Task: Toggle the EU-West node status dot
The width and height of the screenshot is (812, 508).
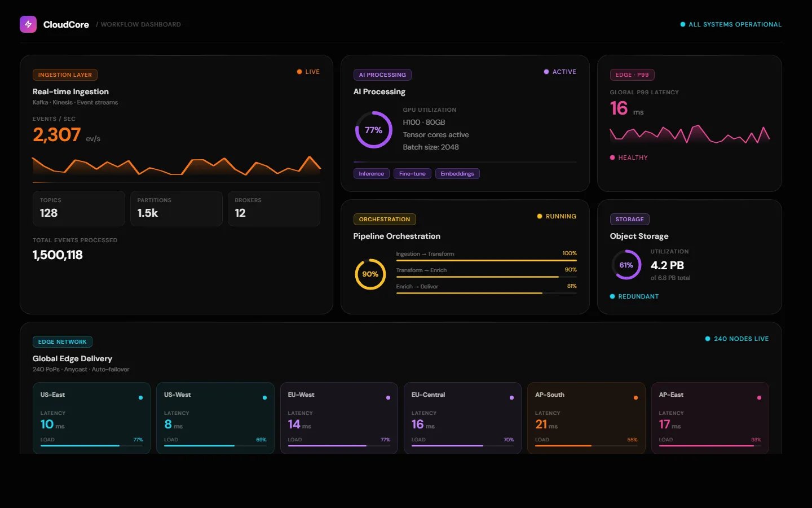Action: coord(388,397)
